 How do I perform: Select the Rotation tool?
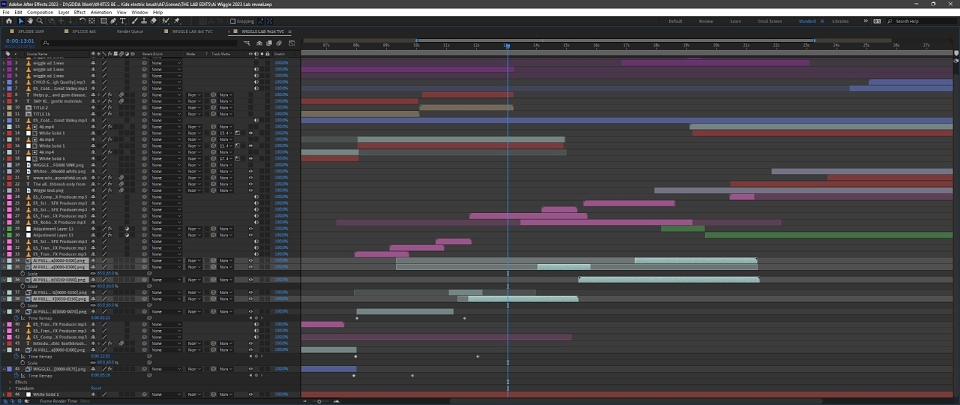[82, 21]
